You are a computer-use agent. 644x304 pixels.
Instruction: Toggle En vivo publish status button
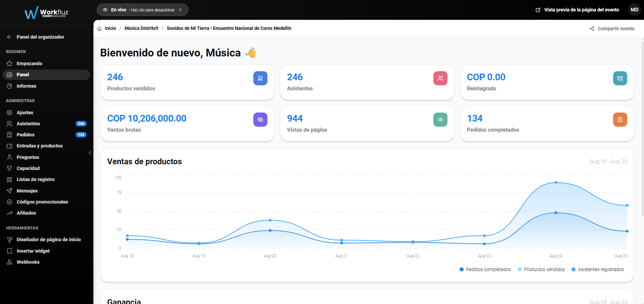[x=142, y=10]
